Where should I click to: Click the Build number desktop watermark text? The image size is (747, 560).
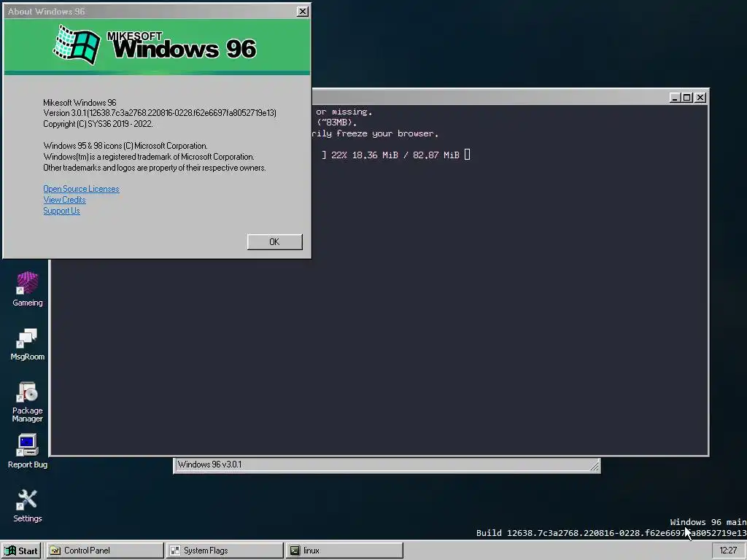pyautogui.click(x=611, y=533)
